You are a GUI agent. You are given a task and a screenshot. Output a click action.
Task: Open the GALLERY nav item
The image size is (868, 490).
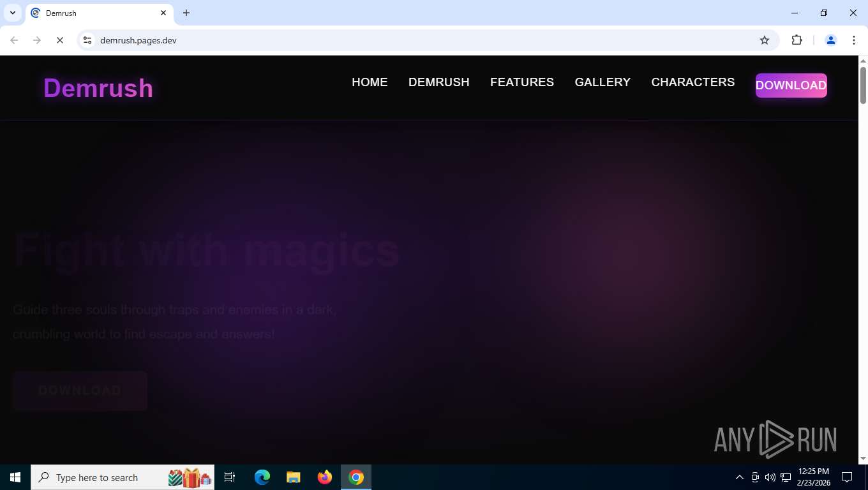pyautogui.click(x=602, y=82)
